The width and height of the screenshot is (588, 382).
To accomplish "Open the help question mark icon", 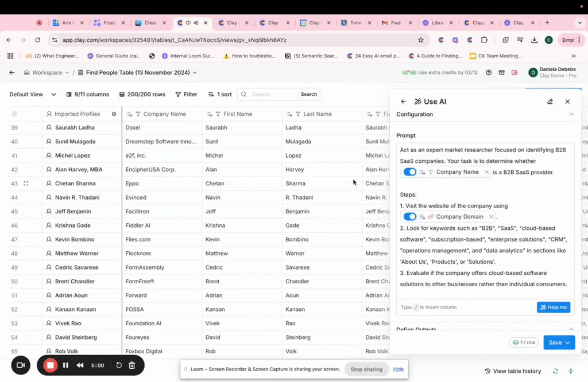I will click(489, 73).
